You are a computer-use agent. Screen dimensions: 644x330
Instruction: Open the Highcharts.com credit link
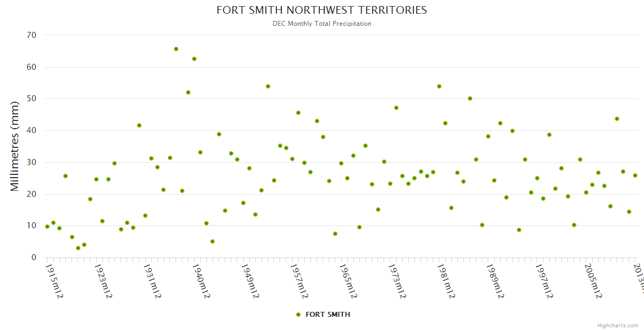[x=618, y=325]
